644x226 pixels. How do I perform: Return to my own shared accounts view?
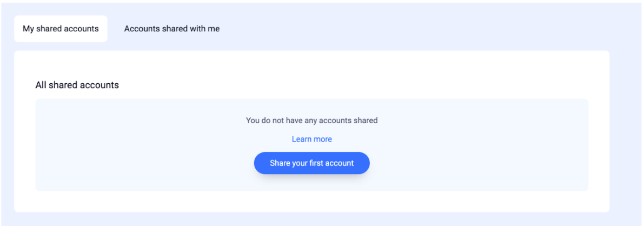coord(61,29)
